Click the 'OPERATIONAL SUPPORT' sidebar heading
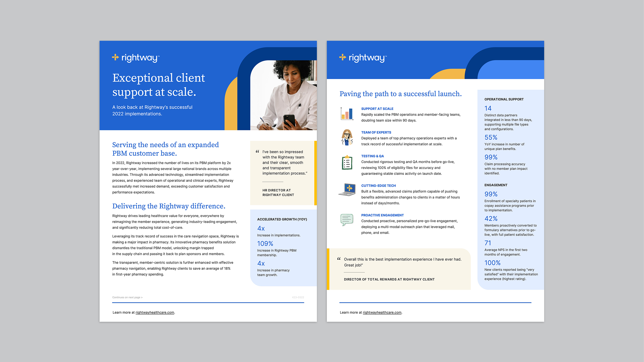The height and width of the screenshot is (362, 644). click(x=504, y=99)
